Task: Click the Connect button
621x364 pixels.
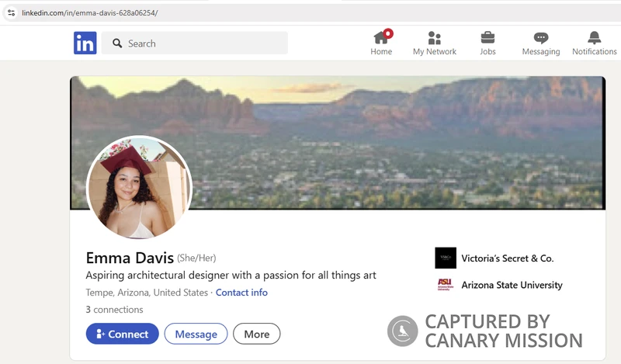Action: (123, 334)
